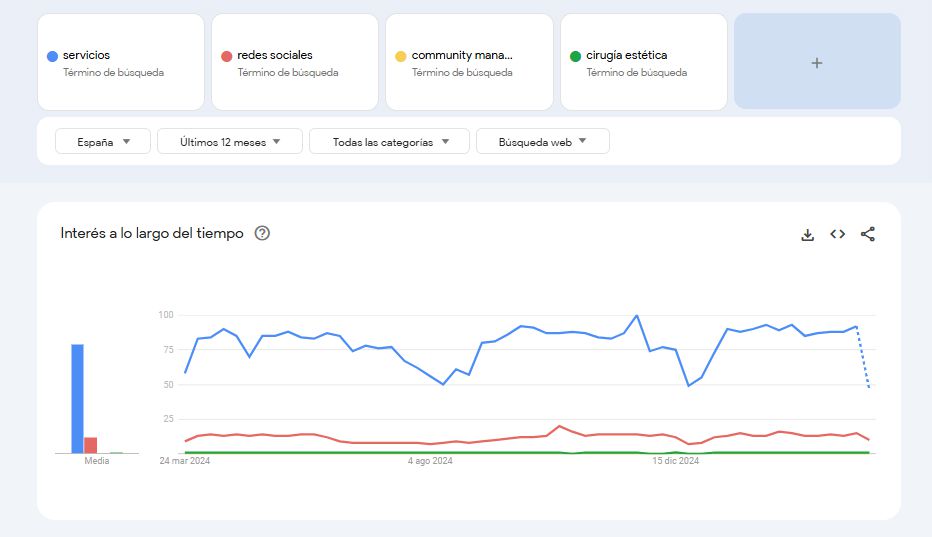
Task: Click the blue average bar for servicios
Action: coord(77,398)
